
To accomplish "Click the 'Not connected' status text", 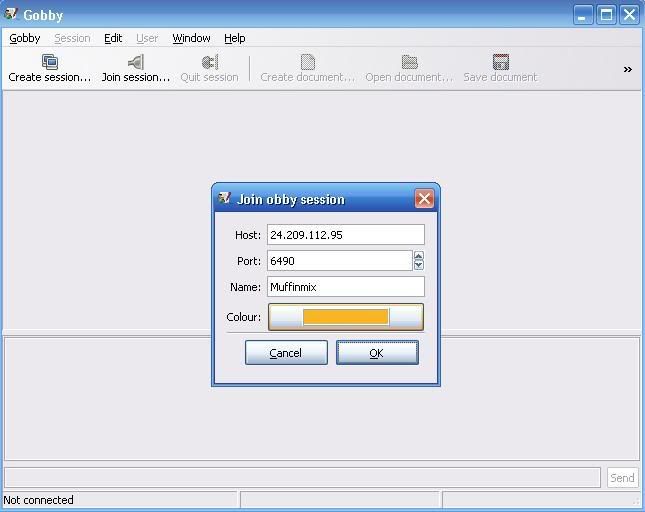I will [38, 500].
